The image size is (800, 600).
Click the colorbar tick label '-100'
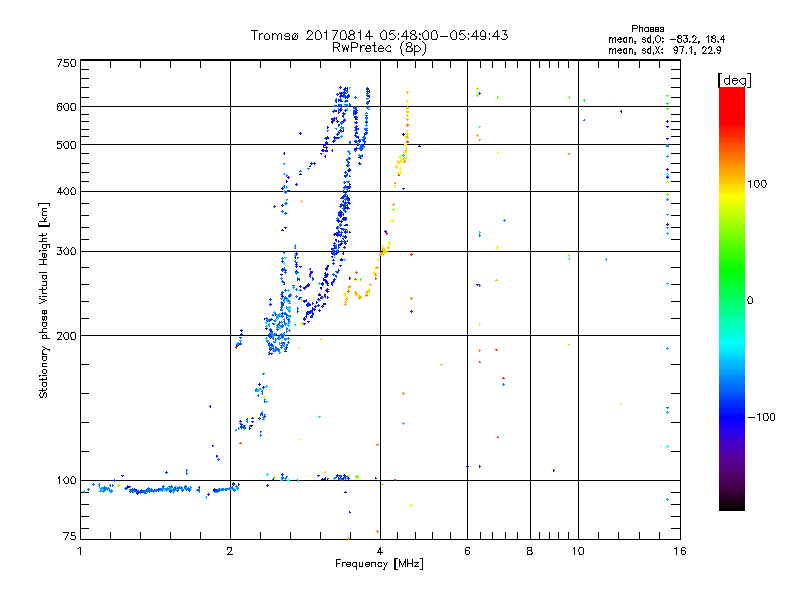click(761, 417)
